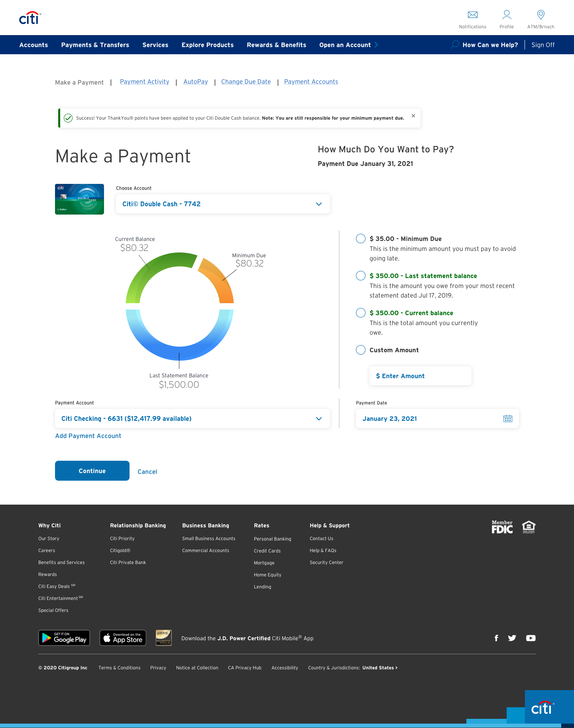Open Citi Facebook page icon
Screen dimensions: 574x728
pyautogui.click(x=496, y=638)
